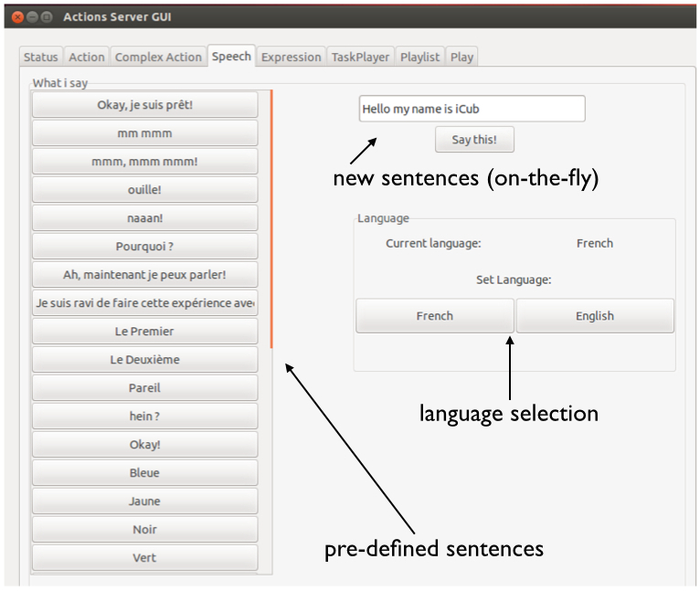This screenshot has width=700, height=591.
Task: Close the Actions Server GUI window
Action: [x=17, y=17]
